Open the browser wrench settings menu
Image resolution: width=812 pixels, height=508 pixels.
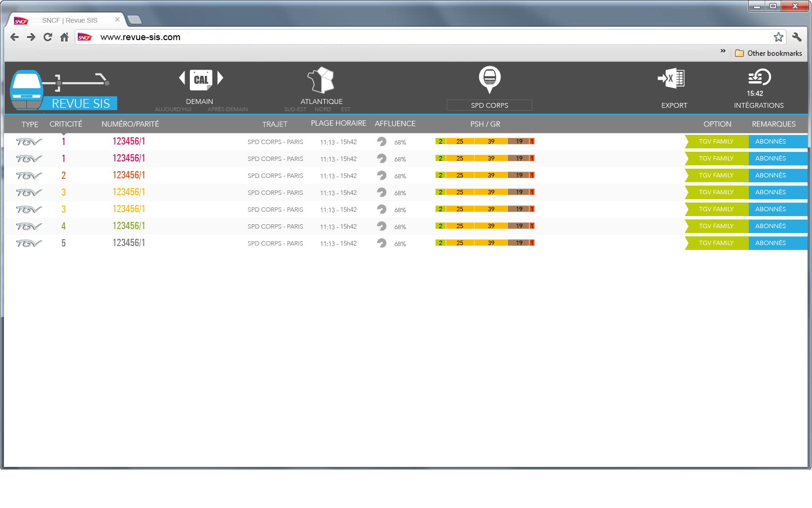(x=797, y=37)
